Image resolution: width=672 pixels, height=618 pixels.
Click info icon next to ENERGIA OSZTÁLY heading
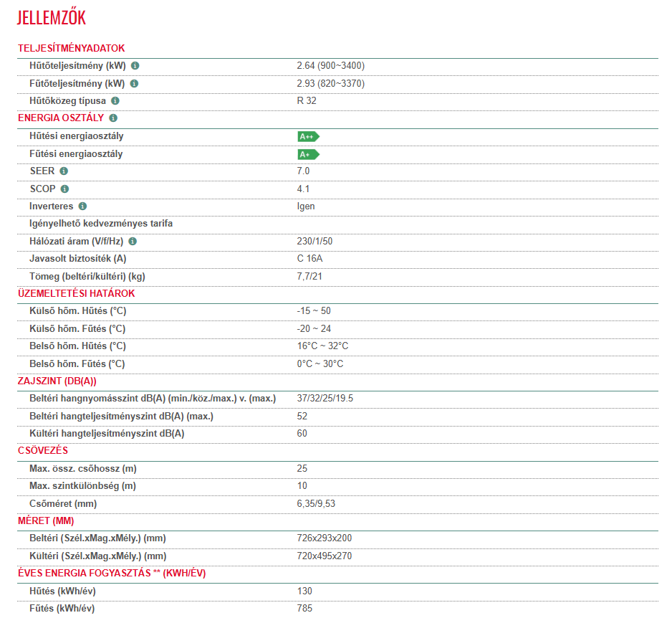113,118
